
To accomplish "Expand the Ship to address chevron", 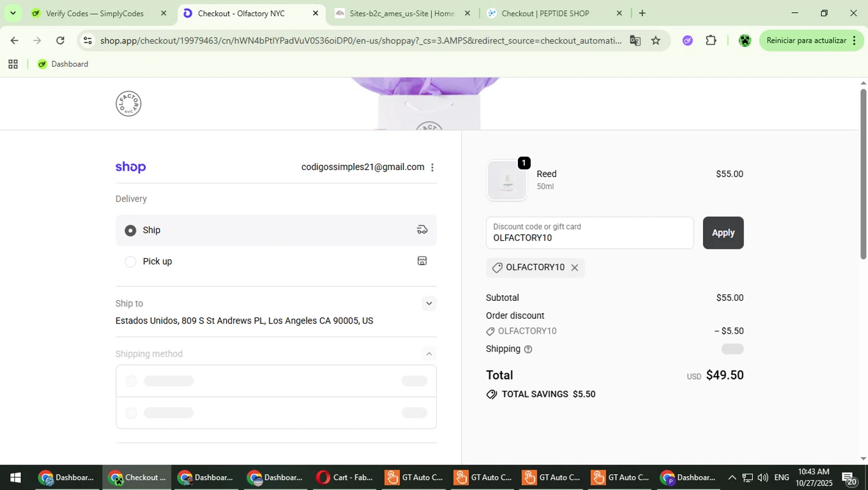I will click(x=429, y=303).
